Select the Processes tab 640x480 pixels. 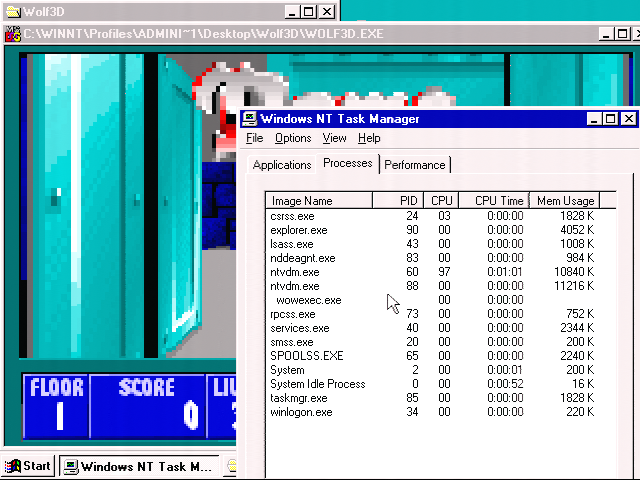click(348, 163)
